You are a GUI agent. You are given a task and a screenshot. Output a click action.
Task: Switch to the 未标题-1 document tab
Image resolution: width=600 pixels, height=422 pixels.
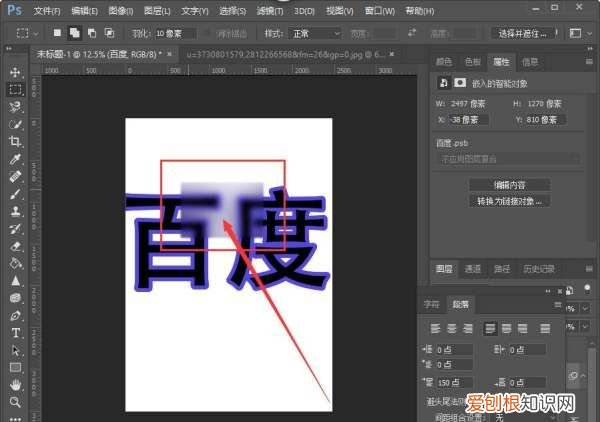click(x=99, y=55)
